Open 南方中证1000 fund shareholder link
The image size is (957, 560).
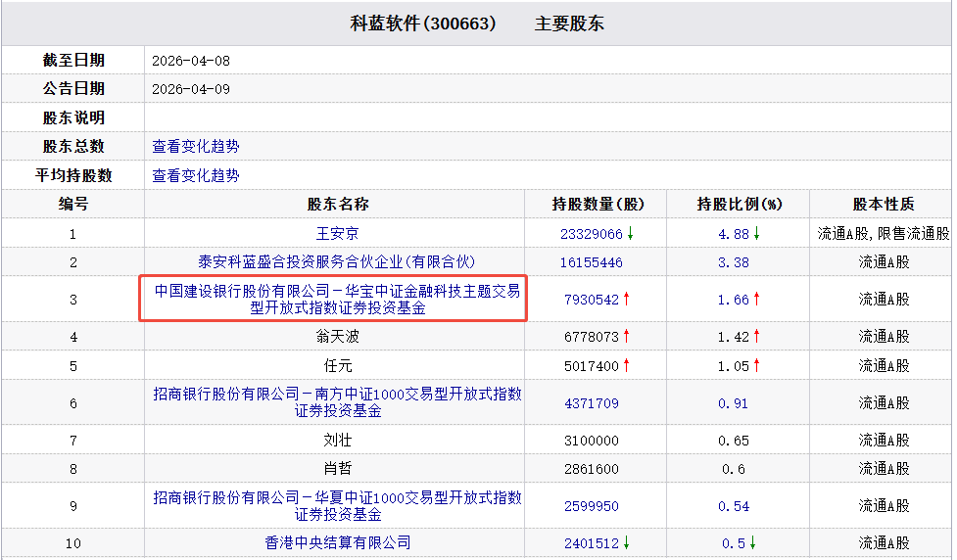coord(337,402)
